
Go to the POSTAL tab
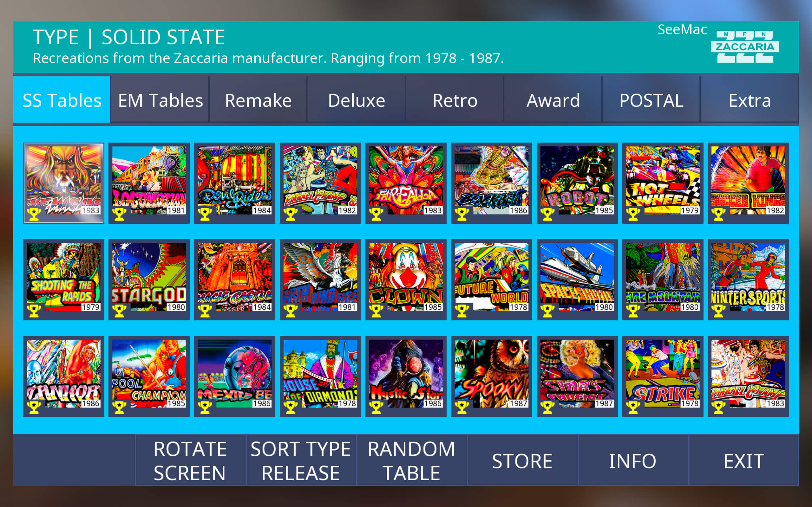pyautogui.click(x=651, y=100)
